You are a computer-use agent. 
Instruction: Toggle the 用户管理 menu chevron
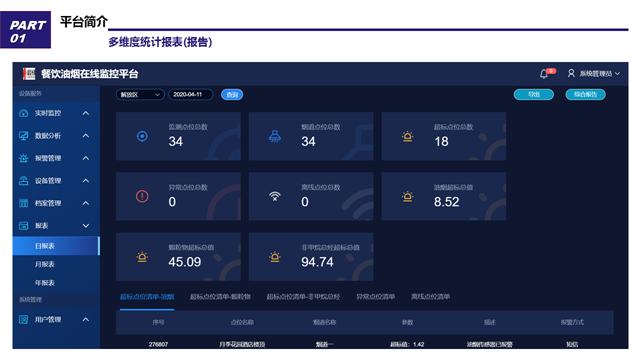tap(86, 320)
